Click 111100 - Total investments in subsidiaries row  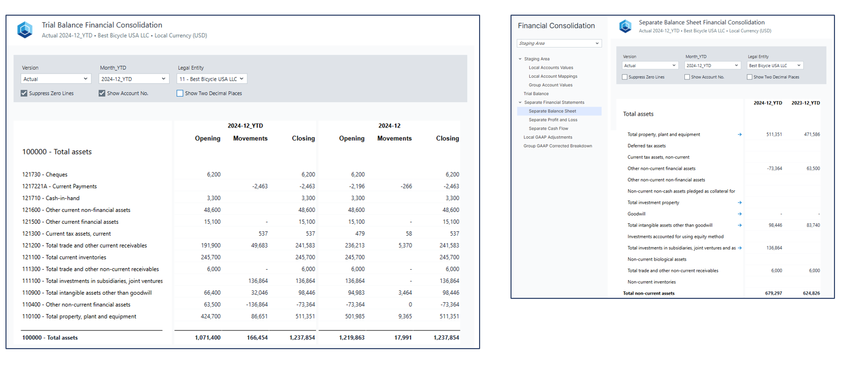pos(92,281)
